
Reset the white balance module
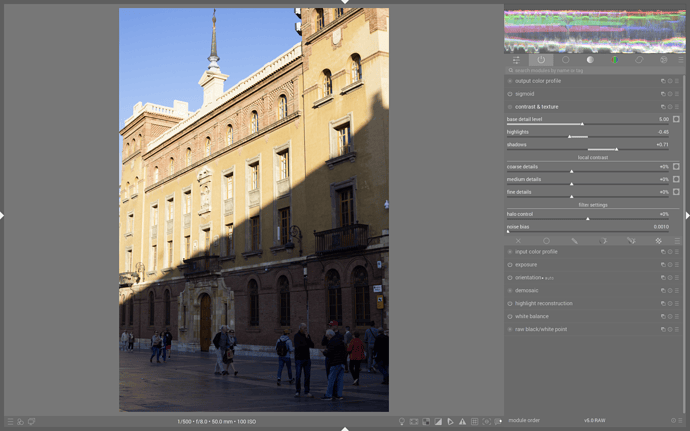(670, 316)
